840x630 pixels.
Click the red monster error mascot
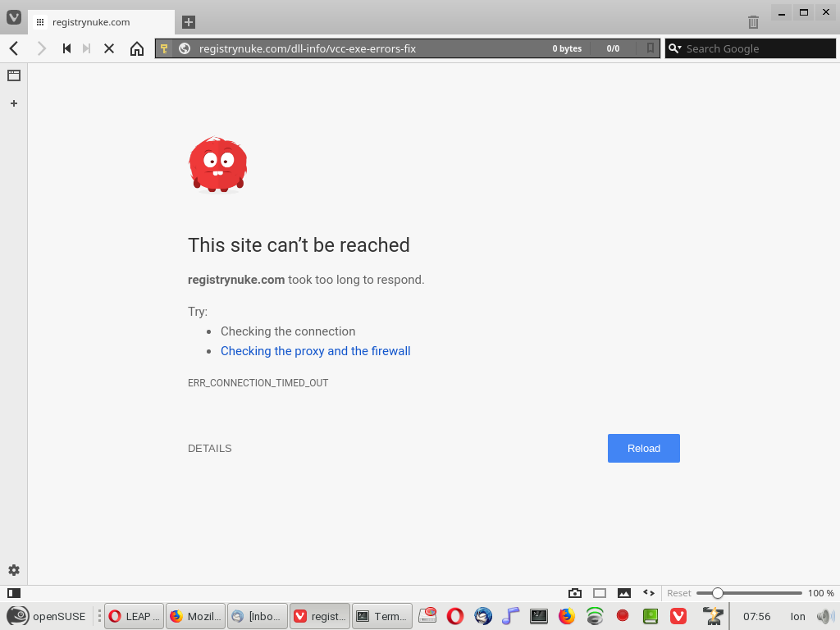pyautogui.click(x=218, y=164)
